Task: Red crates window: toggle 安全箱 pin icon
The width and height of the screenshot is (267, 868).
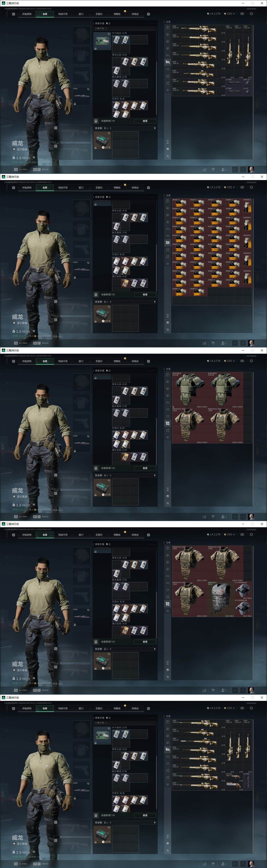Action: pos(155,302)
